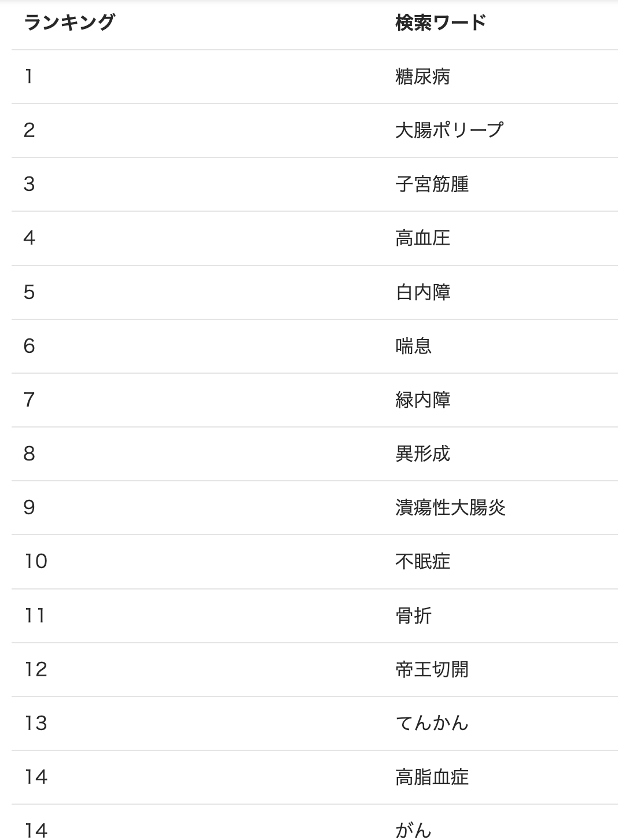The height and width of the screenshot is (840, 618).
Task: Click the 検索ワード column header
Action: [x=440, y=23]
